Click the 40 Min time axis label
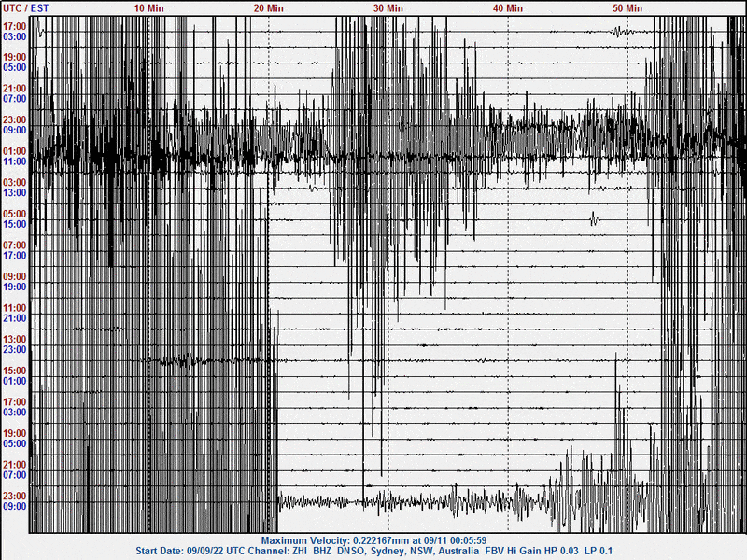 (x=507, y=7)
